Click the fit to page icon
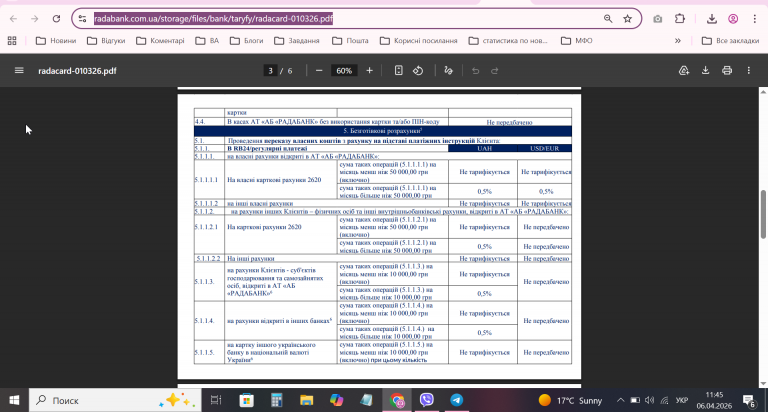The height and width of the screenshot is (412, 768). click(399, 71)
